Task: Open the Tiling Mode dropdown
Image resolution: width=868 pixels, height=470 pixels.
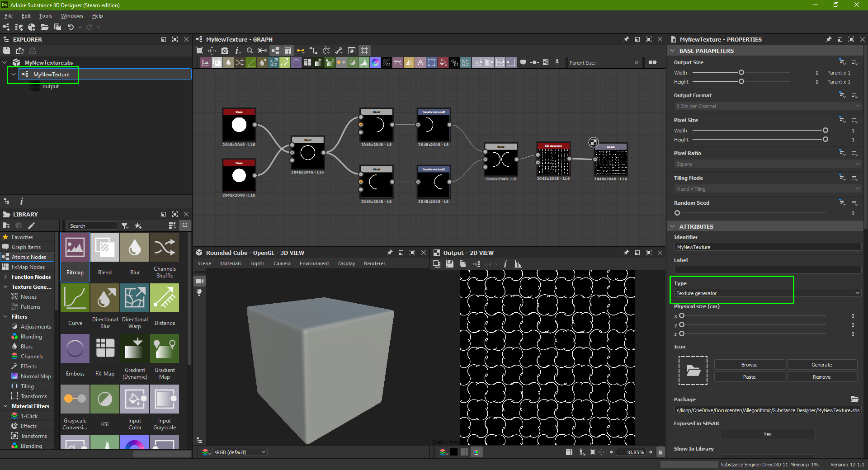Action: 768,189
